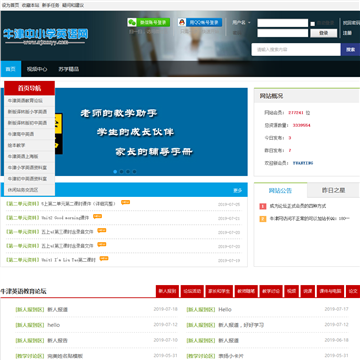Open the forum post 新人报道，好好学习
The width and height of the screenshot is (360, 360).
click(241, 325)
